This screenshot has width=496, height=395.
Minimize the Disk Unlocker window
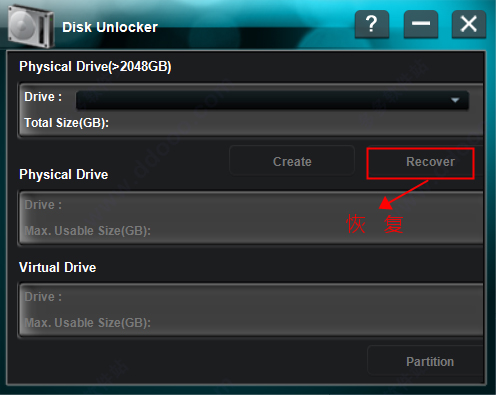pyautogui.click(x=421, y=24)
